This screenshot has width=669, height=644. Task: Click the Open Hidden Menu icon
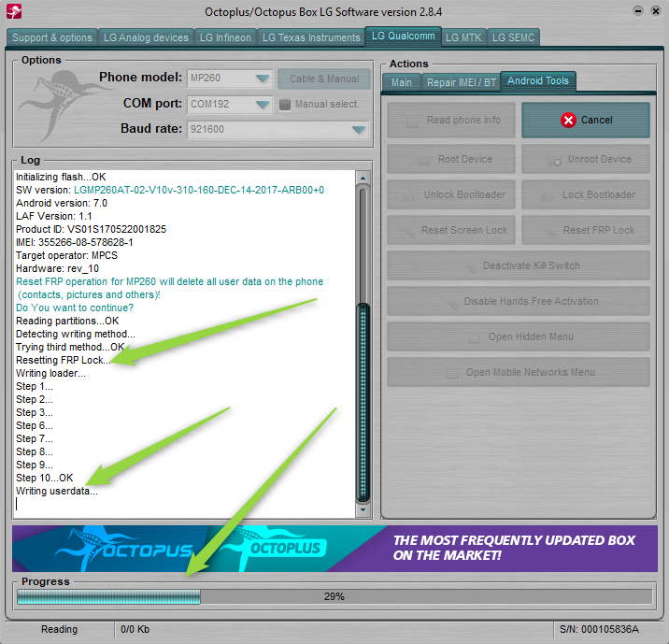point(474,337)
